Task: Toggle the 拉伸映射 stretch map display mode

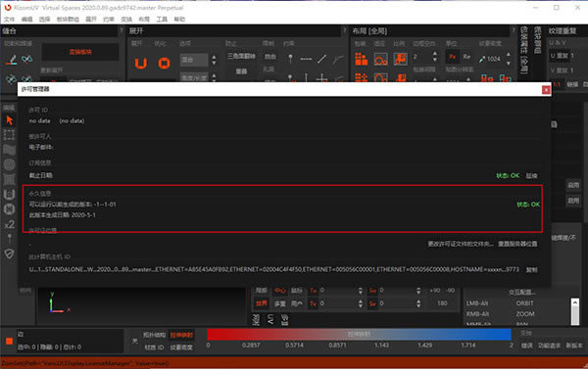Action: 181,335
